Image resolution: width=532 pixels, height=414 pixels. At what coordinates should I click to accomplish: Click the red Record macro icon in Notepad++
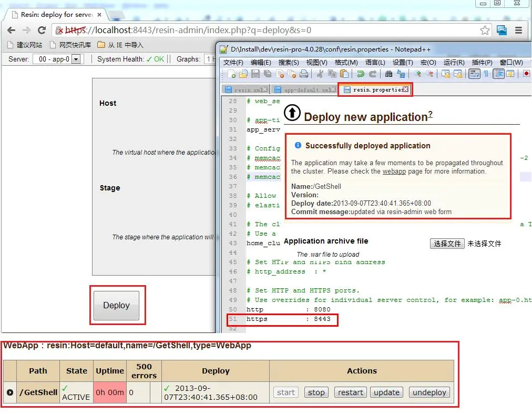point(526,74)
